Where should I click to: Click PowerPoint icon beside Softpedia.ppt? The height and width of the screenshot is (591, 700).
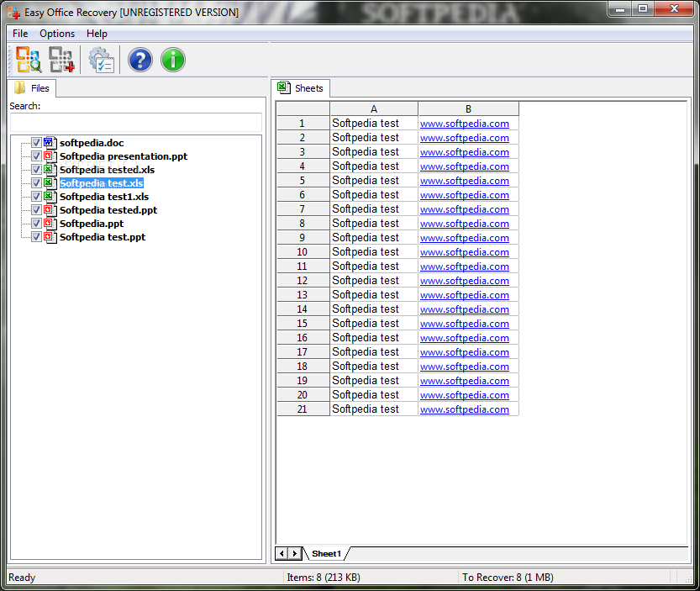coord(50,223)
